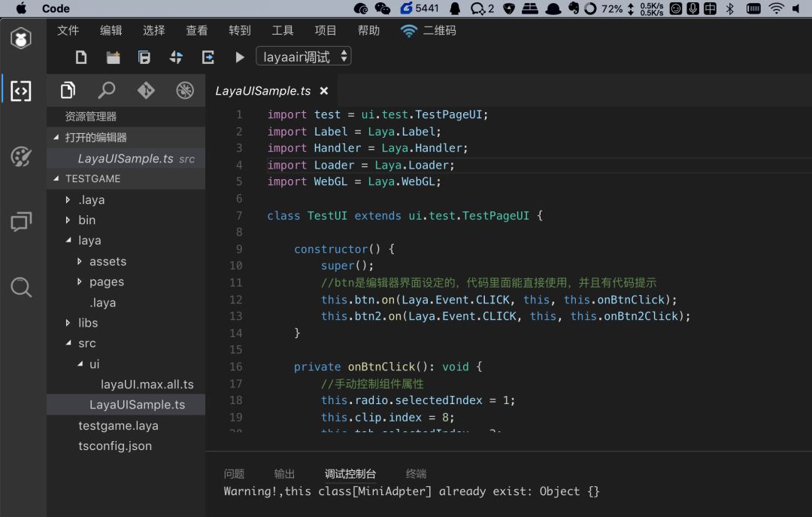Click the open folder toolbar icon
The image size is (812, 517).
(113, 57)
